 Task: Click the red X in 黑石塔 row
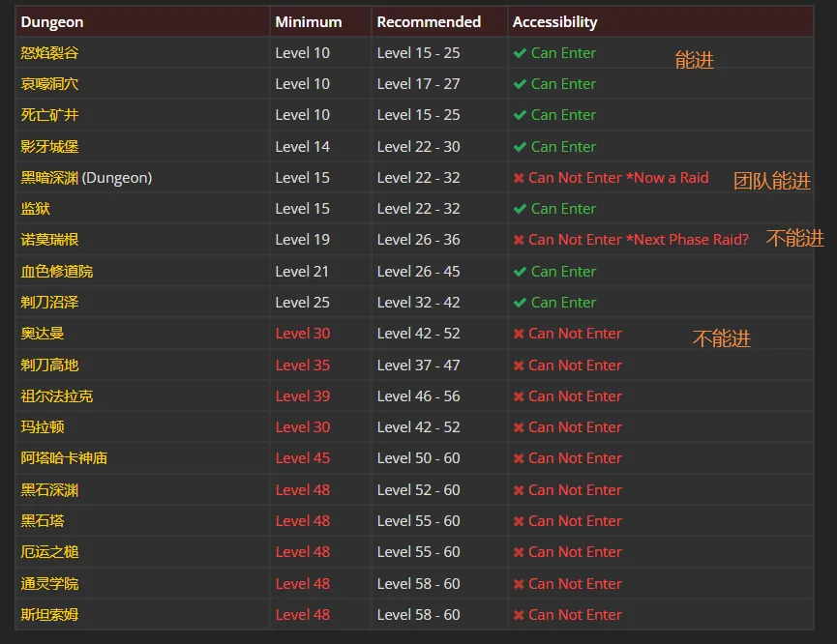[x=519, y=521]
